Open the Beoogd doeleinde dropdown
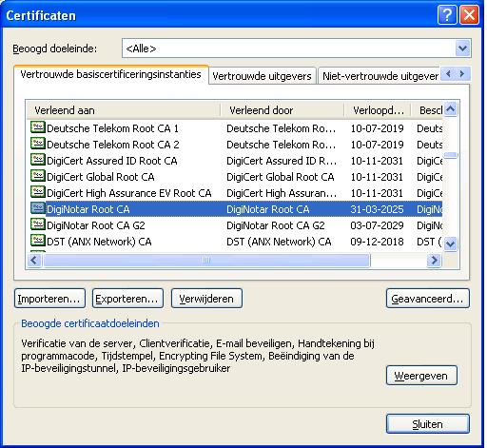This screenshot has width=487, height=448. pos(462,49)
